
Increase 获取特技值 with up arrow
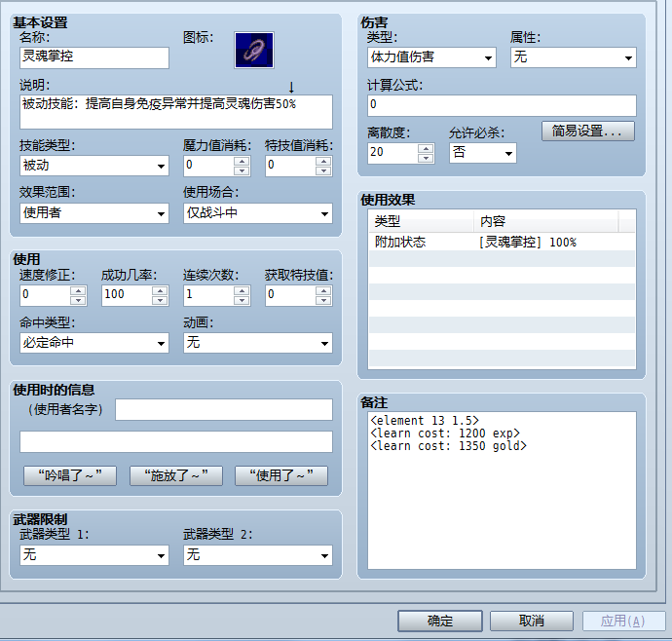[323, 290]
